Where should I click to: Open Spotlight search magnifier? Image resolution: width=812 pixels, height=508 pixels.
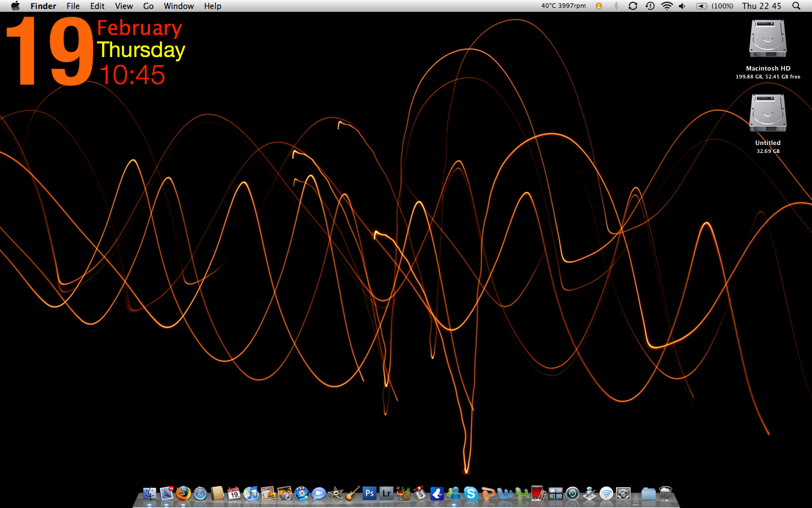pyautogui.click(x=796, y=6)
